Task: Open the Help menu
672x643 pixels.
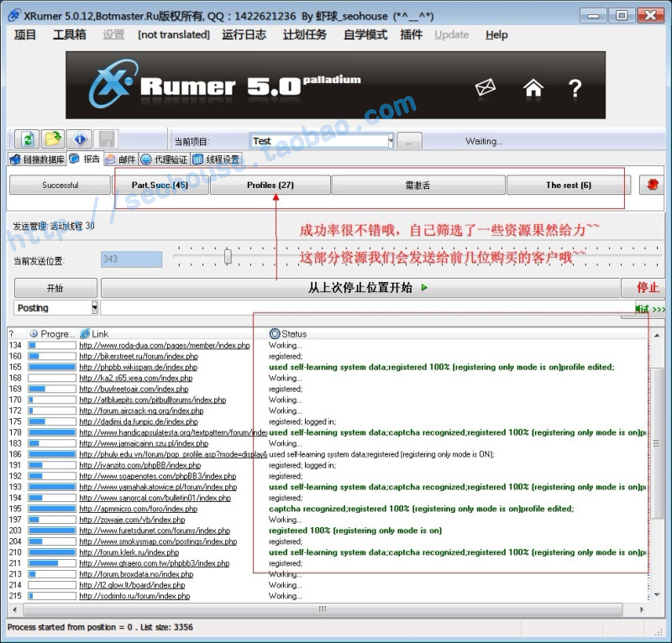Action: tap(496, 34)
